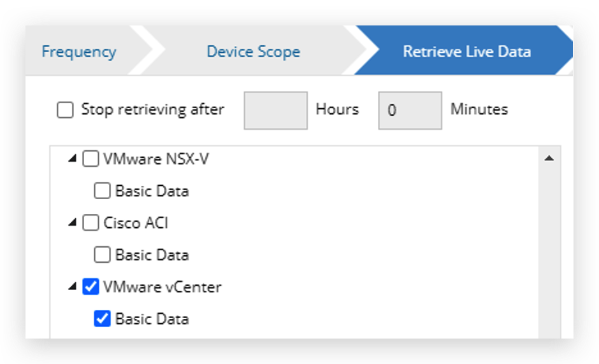Click the Stop retrieving after label text
This screenshot has width=599, height=364.
pos(152,109)
